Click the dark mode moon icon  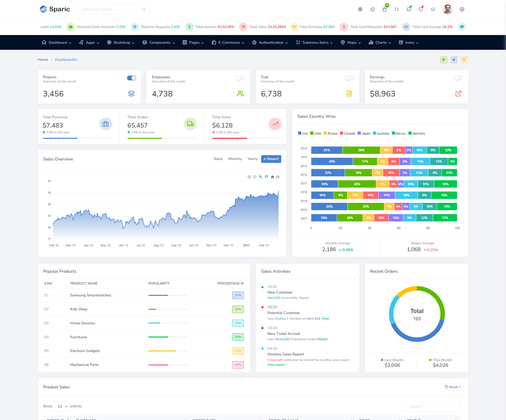point(372,9)
